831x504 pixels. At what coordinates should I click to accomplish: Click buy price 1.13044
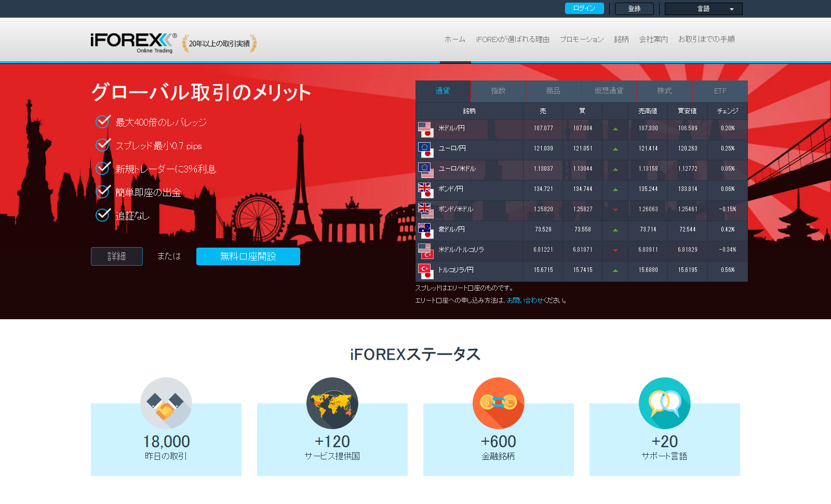583,169
